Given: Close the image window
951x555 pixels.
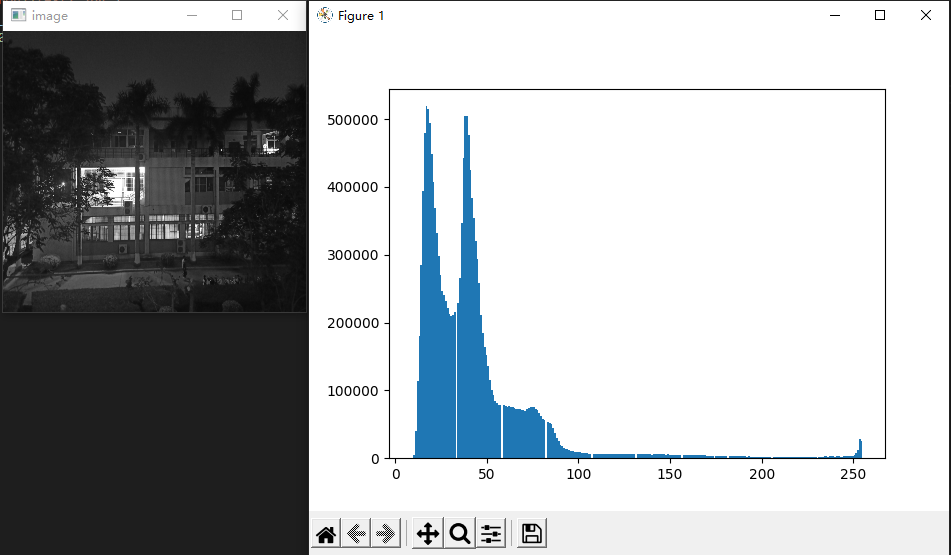Looking at the screenshot, I should tap(283, 15).
